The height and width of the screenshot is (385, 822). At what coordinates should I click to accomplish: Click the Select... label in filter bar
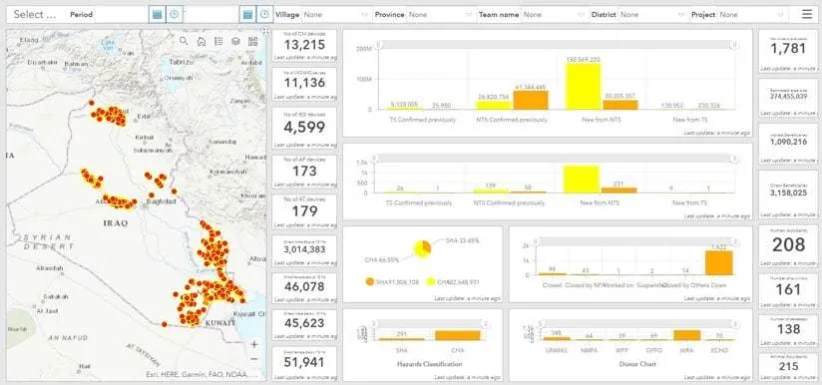pos(35,15)
